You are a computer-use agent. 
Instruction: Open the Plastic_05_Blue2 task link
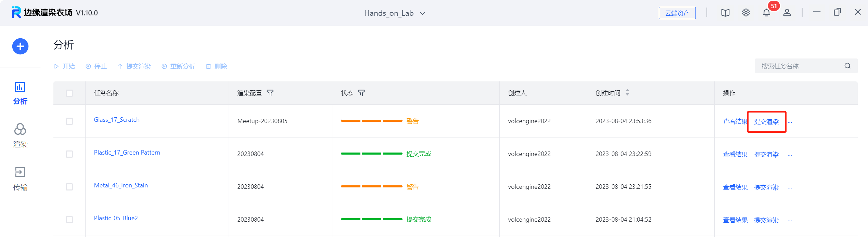[116, 218]
